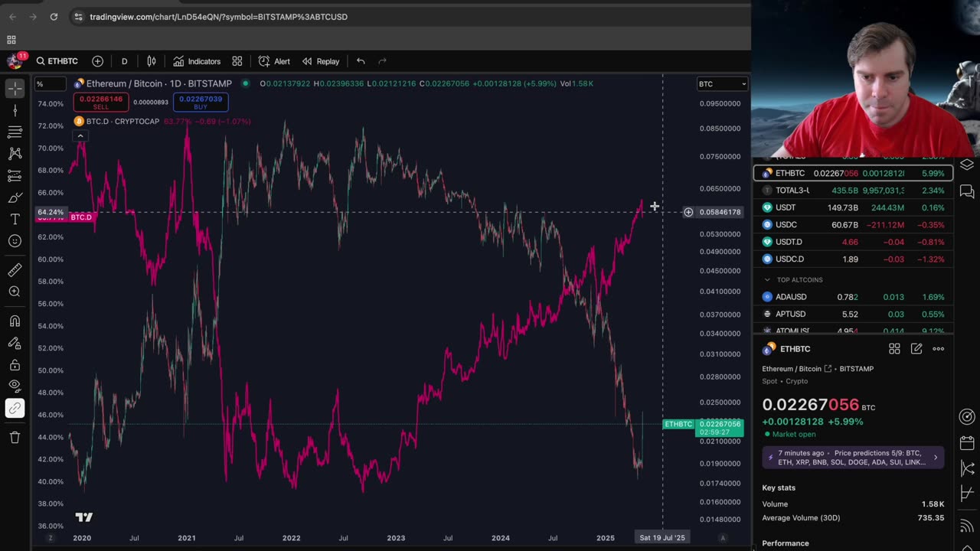Open more options ellipsis in details panel

[938, 349]
